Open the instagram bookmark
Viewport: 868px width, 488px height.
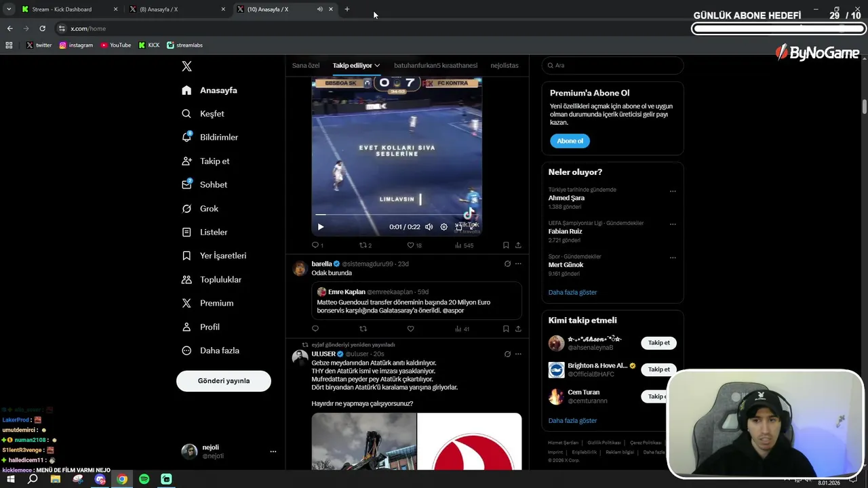(x=76, y=45)
